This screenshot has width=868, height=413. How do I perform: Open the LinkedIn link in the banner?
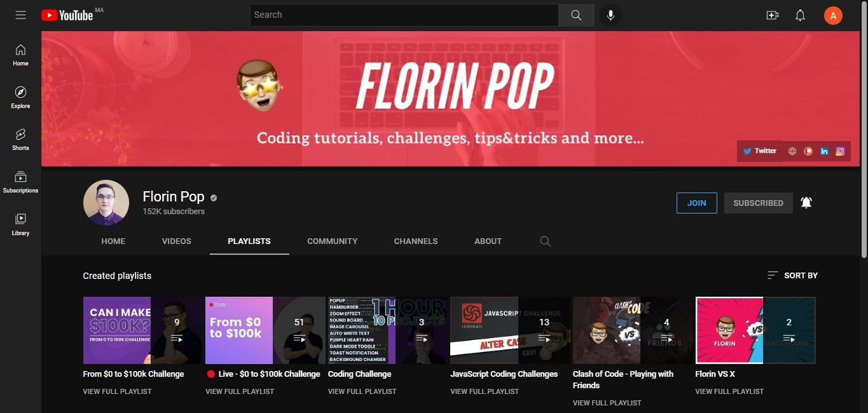(824, 151)
